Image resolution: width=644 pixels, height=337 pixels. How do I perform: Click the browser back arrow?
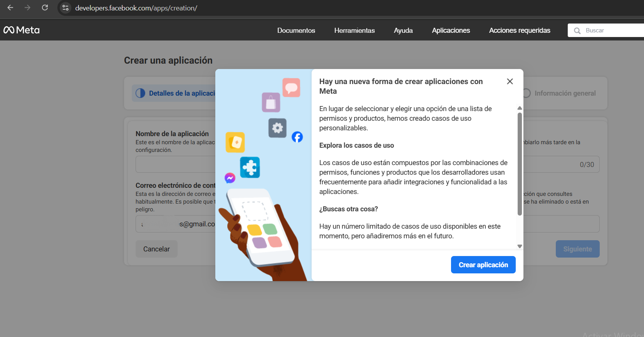click(10, 8)
